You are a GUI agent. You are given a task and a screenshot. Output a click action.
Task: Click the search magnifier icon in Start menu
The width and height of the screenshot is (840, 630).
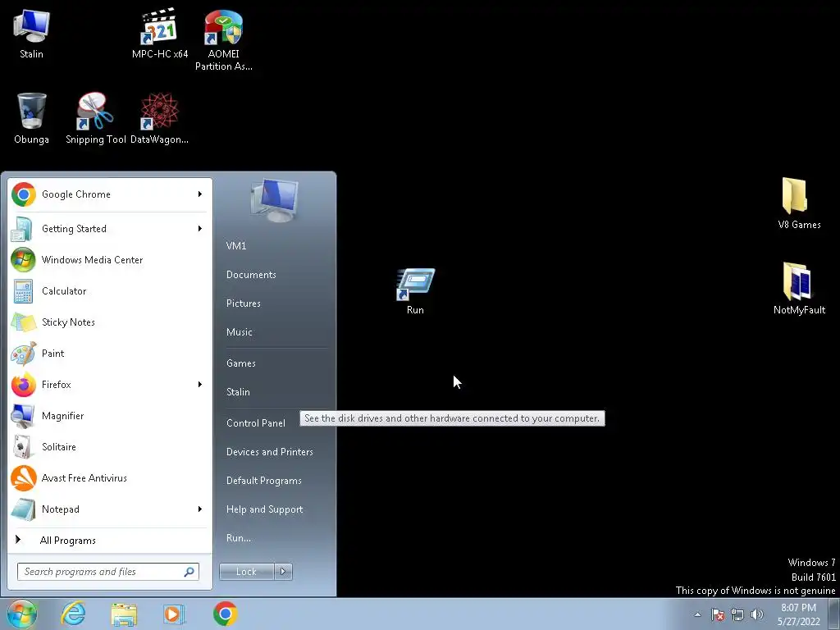click(189, 572)
